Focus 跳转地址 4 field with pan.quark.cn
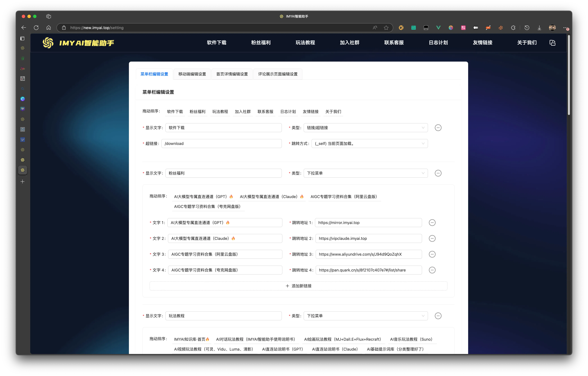This screenshot has height=376, width=588. click(x=369, y=270)
